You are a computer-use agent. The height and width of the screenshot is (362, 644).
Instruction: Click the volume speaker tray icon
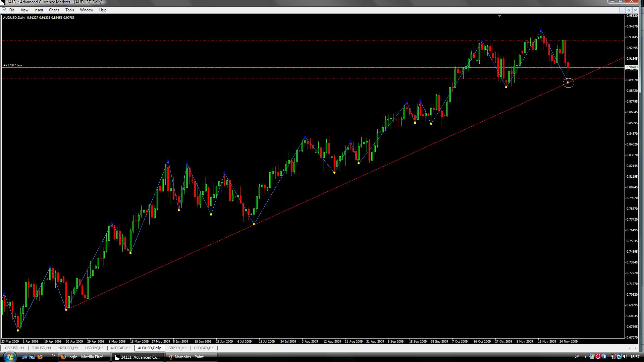pos(625,357)
